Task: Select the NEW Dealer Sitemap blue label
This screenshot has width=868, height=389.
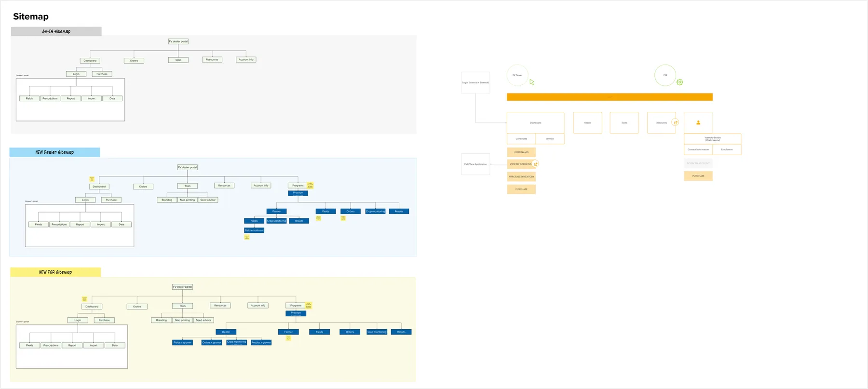Action: (x=54, y=152)
